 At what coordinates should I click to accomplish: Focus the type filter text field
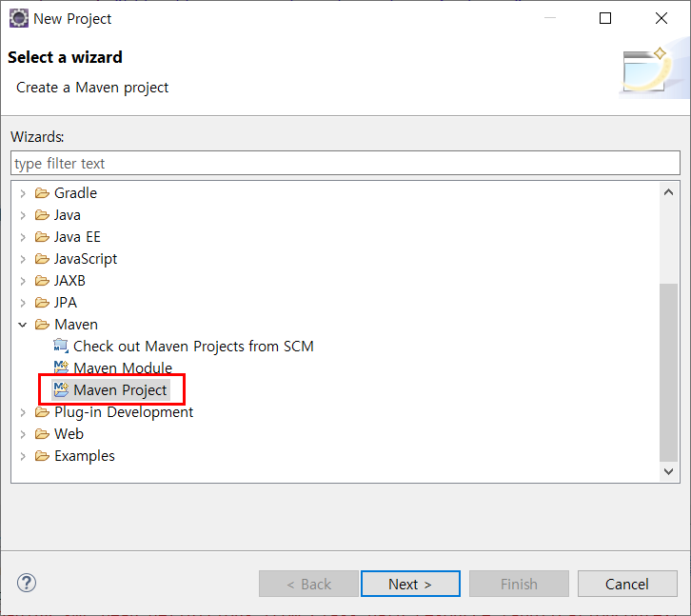[x=345, y=163]
